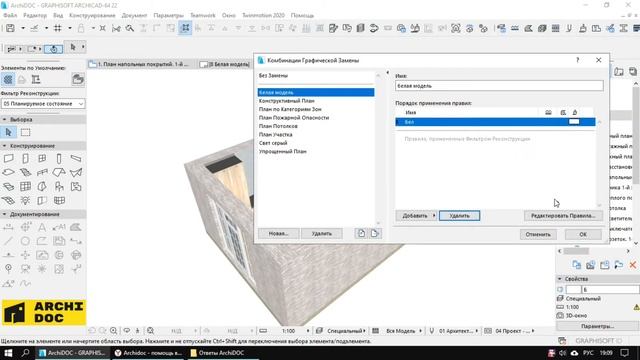Switch to the Белая модель view tab

click(225, 64)
